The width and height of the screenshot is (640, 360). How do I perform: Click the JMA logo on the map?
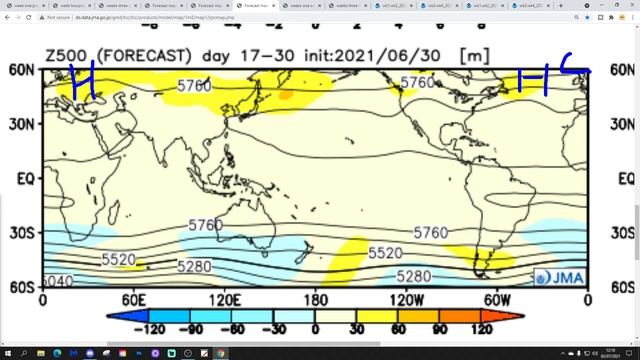click(x=560, y=278)
